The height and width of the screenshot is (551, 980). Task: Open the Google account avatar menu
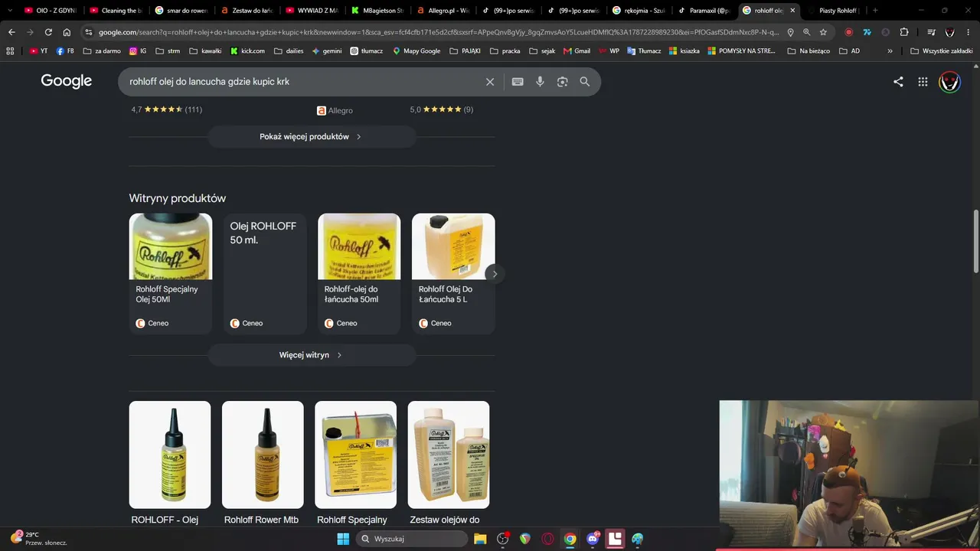click(x=949, y=82)
